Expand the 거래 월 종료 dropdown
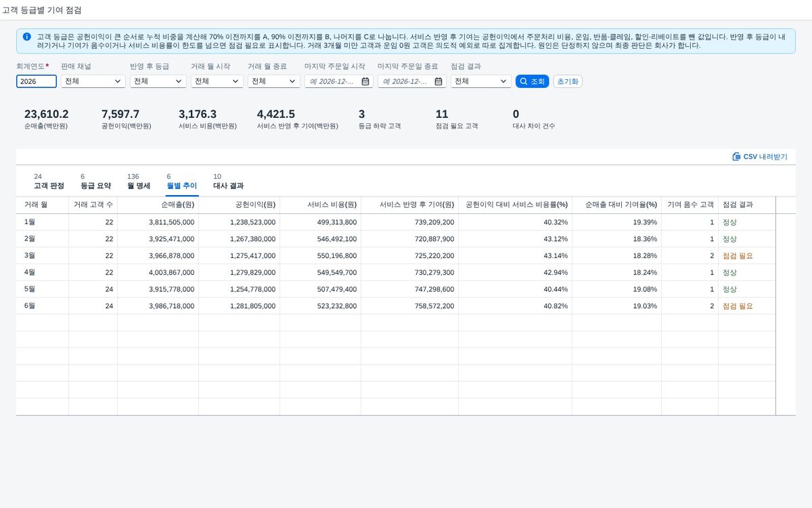Image resolution: width=812 pixels, height=508 pixels. tap(273, 81)
